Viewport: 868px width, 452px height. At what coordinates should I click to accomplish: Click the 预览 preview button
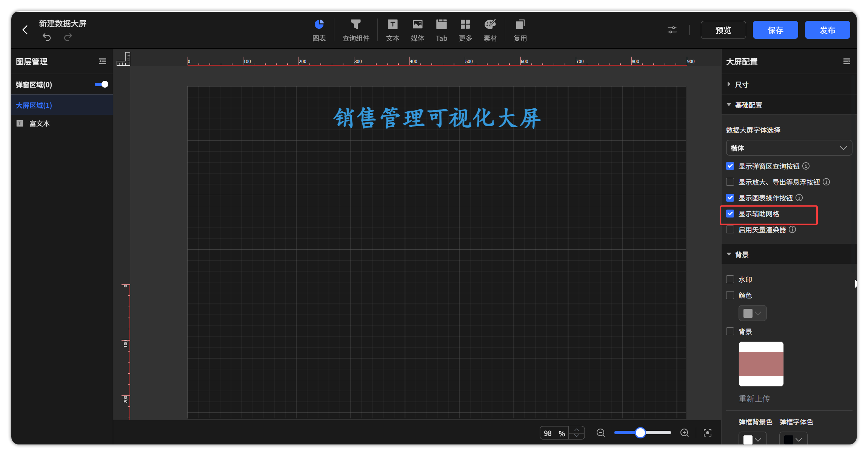(723, 30)
